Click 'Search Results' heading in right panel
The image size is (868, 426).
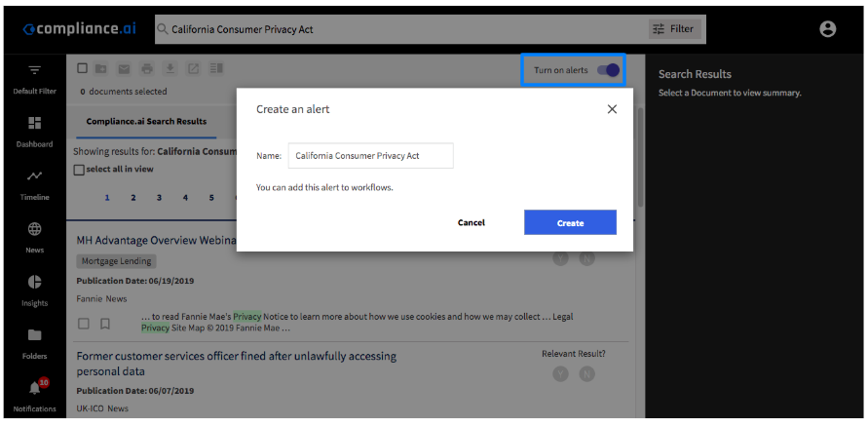point(695,74)
